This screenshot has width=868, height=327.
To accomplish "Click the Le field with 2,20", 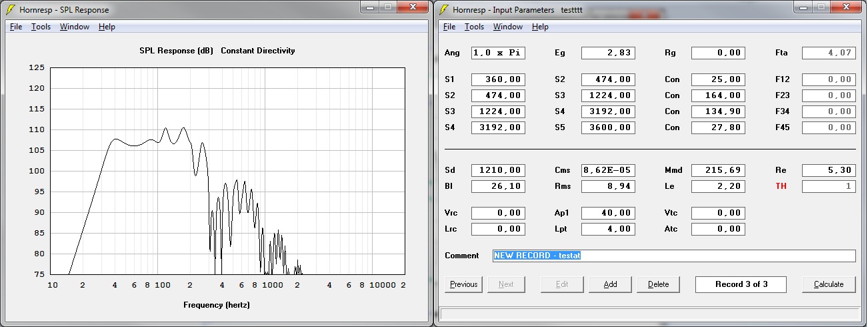I will [718, 186].
